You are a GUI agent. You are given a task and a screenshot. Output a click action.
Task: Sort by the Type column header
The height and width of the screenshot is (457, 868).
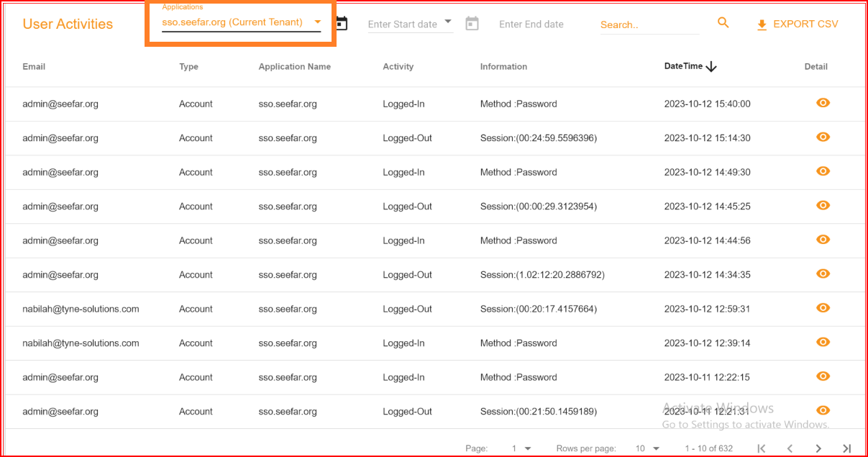coord(188,67)
